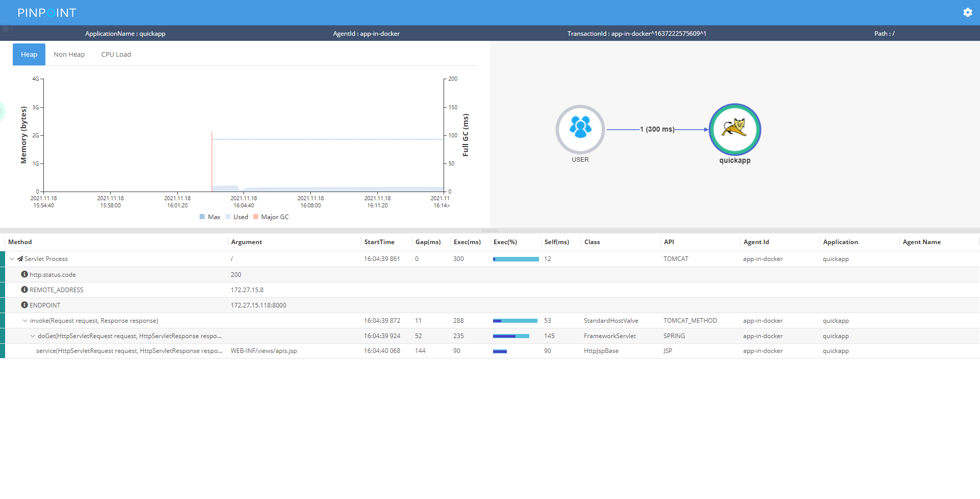980x499 pixels.
Task: Open settings via the gear icon
Action: pyautogui.click(x=967, y=13)
